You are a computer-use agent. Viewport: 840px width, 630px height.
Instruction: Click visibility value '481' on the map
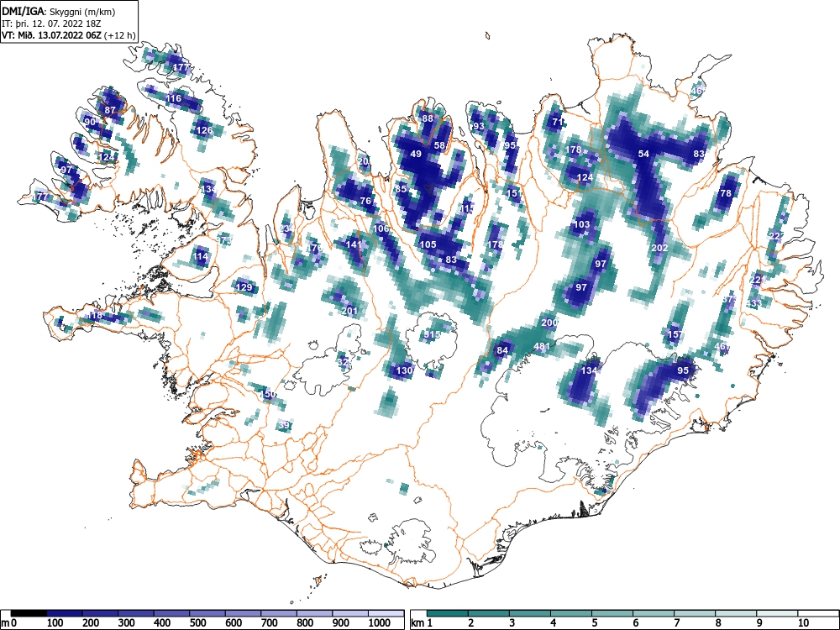[x=542, y=346]
